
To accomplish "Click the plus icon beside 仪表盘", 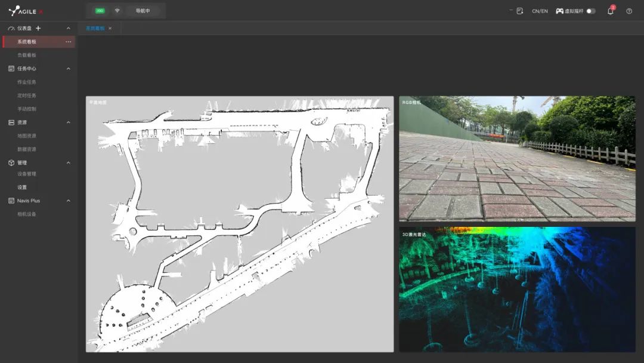I will [x=39, y=28].
